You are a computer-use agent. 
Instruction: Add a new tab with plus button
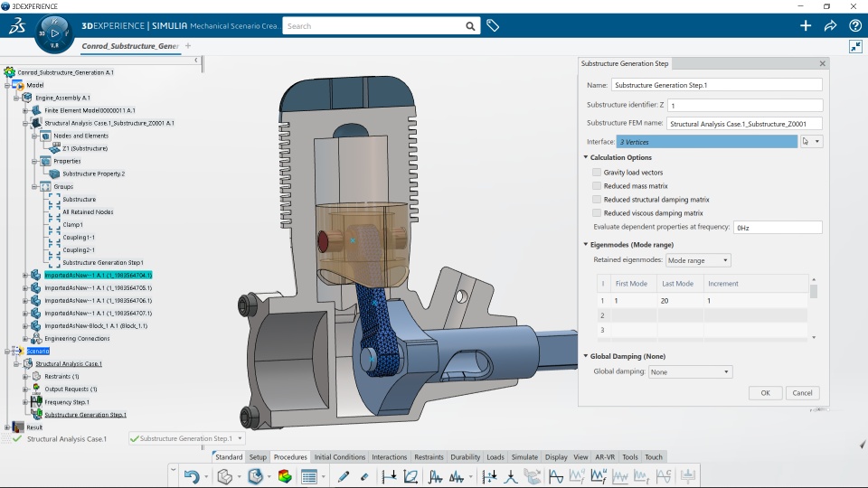pyautogui.click(x=188, y=46)
